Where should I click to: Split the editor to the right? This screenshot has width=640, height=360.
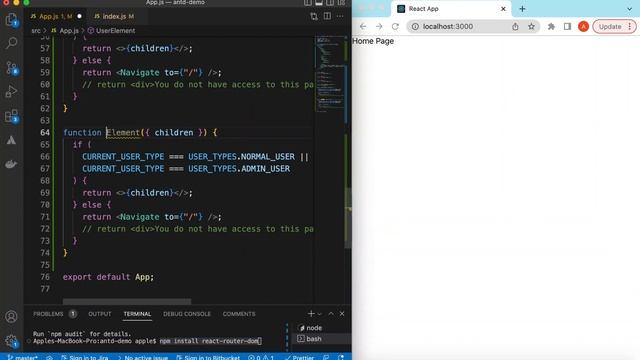pos(327,16)
